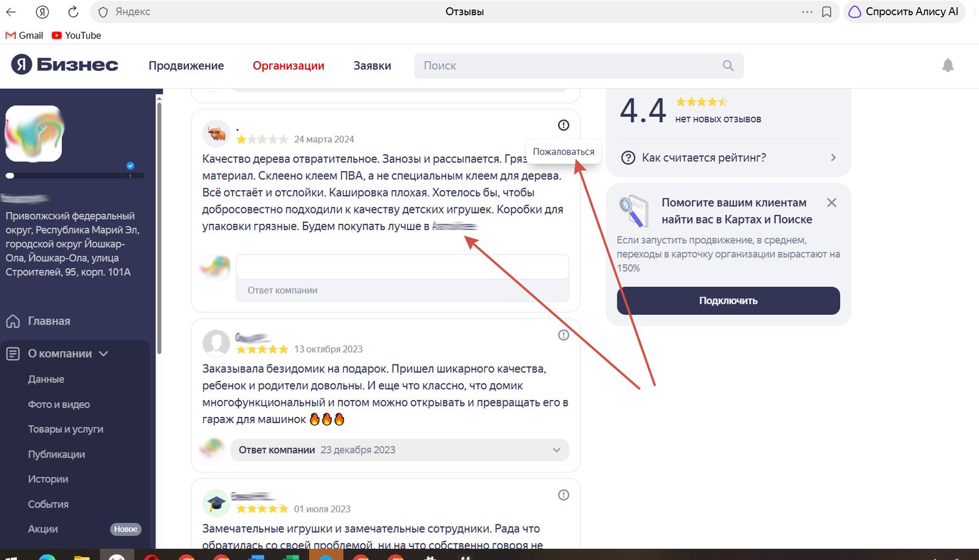Image resolution: width=979 pixels, height=560 pixels.
Task: Click the star rating of the 24 марта 2024 review
Action: point(262,139)
